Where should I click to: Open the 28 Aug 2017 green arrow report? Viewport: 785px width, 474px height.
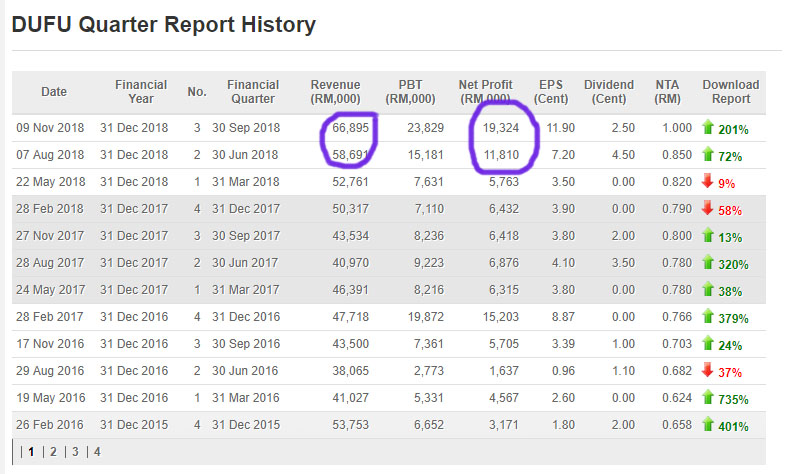[707, 262]
